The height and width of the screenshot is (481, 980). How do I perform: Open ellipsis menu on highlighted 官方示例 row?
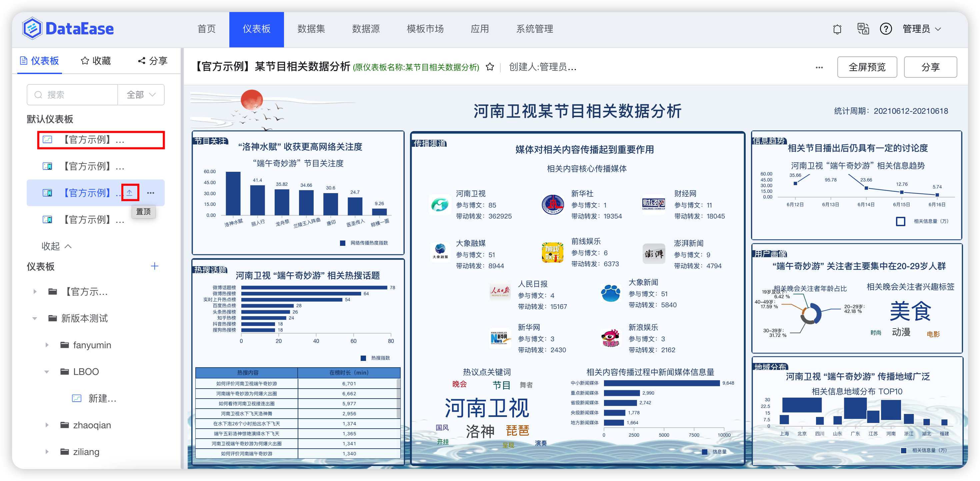(x=151, y=193)
